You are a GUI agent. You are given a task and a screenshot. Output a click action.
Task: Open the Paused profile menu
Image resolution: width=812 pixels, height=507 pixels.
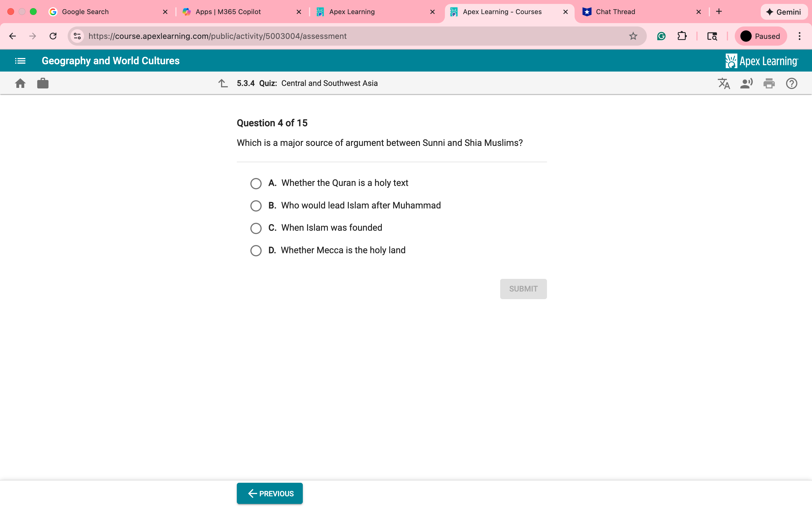click(760, 36)
